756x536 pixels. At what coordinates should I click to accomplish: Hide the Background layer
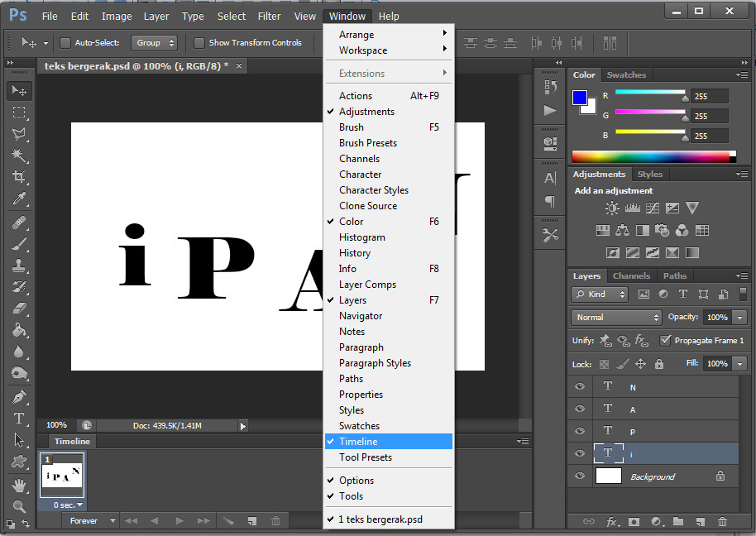coord(580,476)
